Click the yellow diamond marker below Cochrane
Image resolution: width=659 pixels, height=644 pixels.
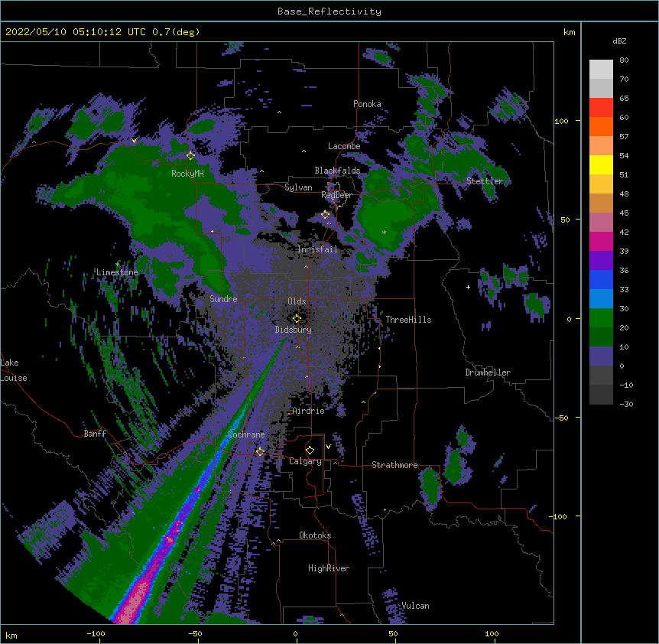click(260, 451)
